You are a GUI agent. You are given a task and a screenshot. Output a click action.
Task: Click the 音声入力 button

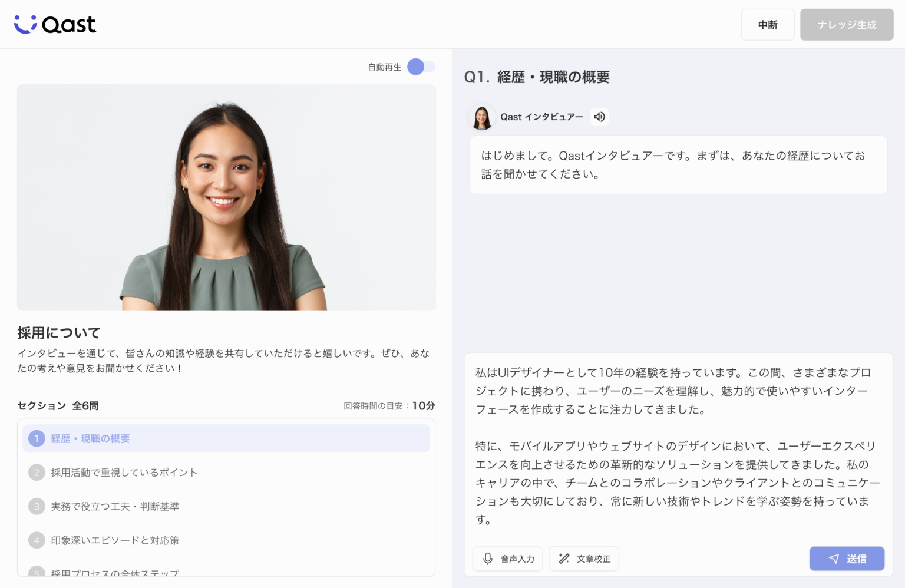tap(507, 559)
